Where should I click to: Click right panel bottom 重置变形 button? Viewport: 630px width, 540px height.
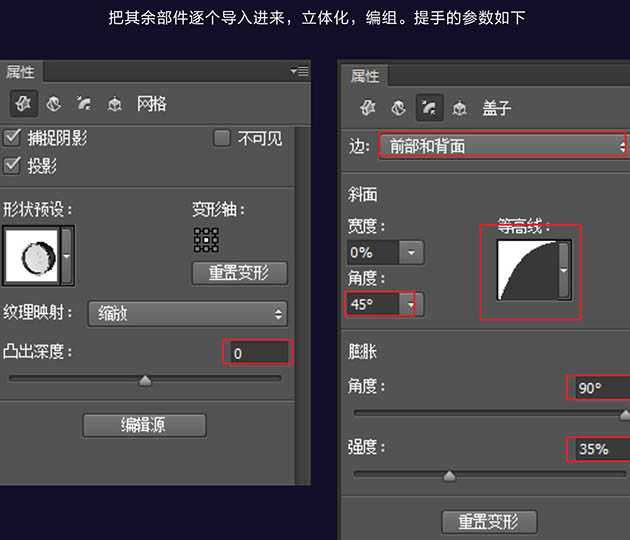(x=489, y=522)
